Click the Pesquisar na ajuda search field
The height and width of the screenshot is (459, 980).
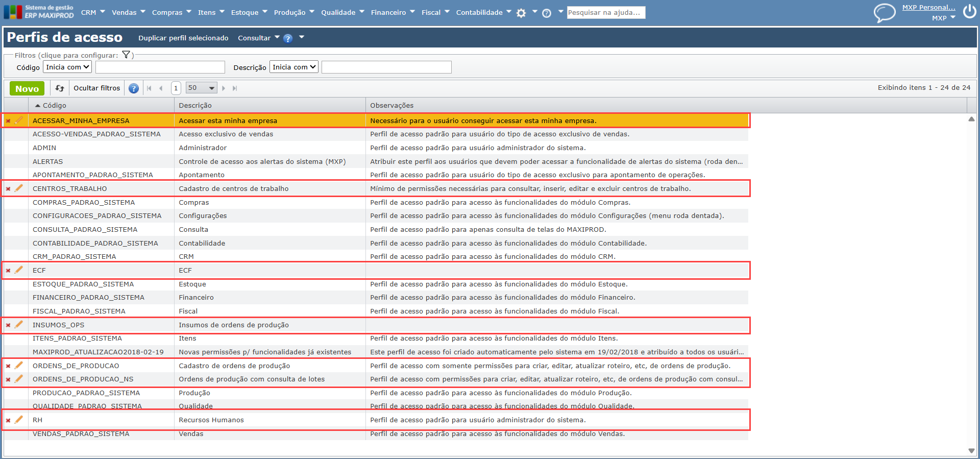point(605,12)
